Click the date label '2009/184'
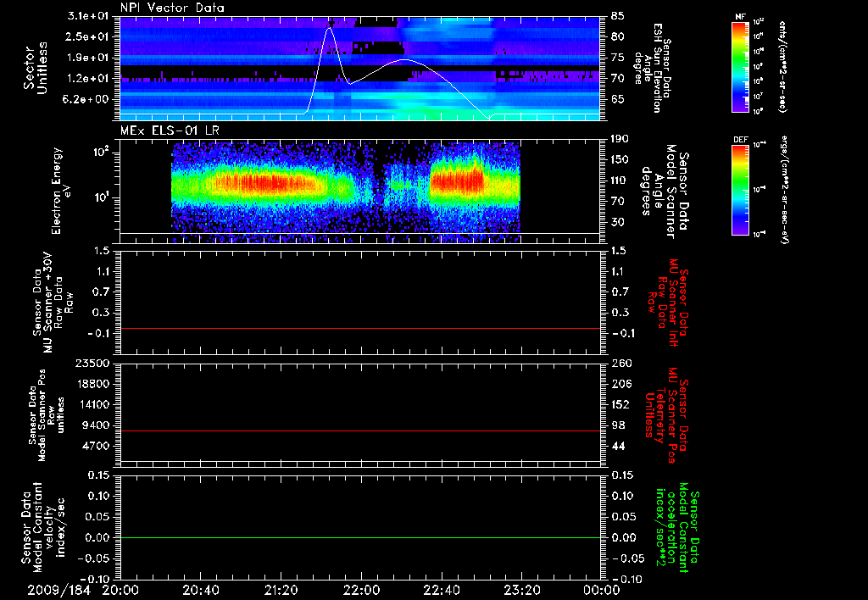Viewport: 868px width, 600px height. click(59, 591)
